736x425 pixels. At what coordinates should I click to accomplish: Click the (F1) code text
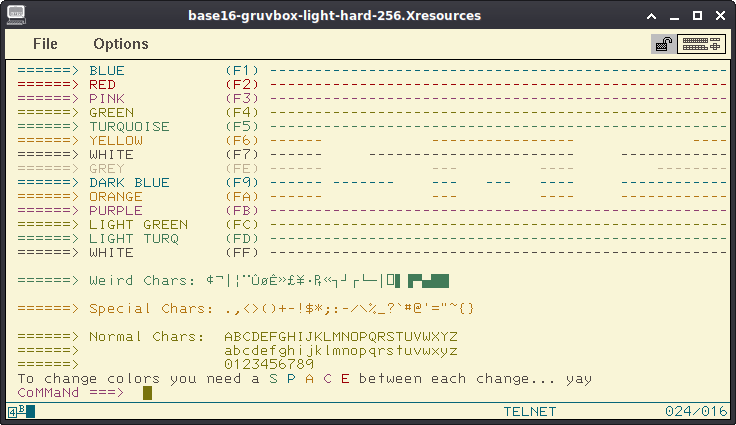click(242, 70)
